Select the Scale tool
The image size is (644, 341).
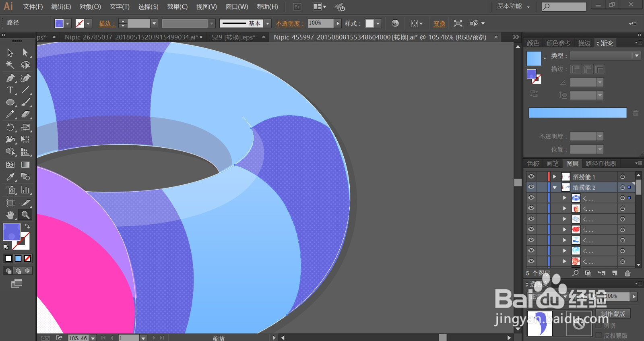click(25, 128)
